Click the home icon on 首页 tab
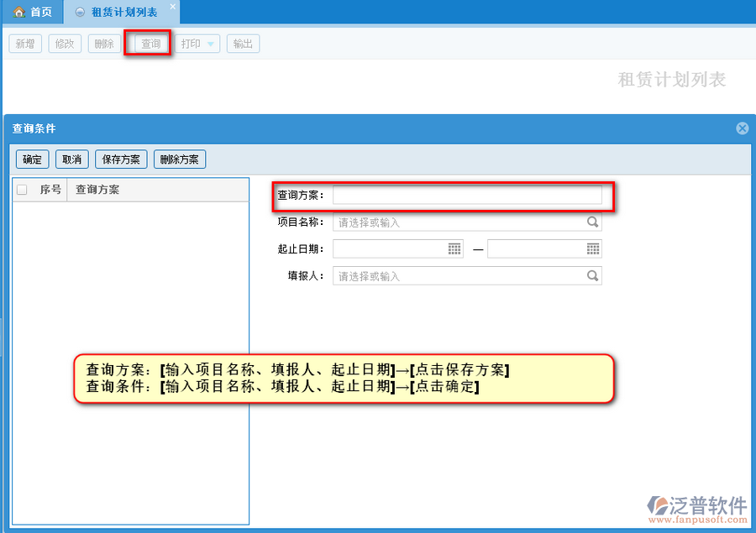The width and height of the screenshot is (756, 533). coord(18,12)
